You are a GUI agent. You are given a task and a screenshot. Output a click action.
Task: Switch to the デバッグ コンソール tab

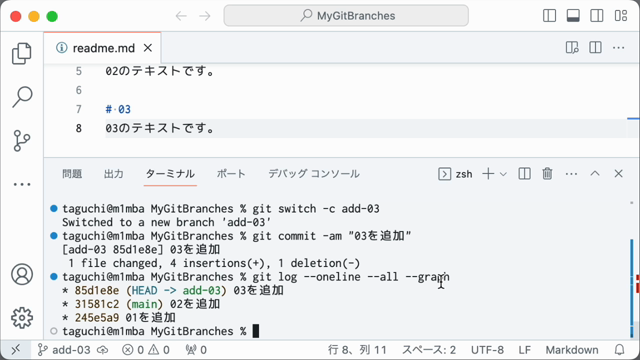(x=314, y=174)
